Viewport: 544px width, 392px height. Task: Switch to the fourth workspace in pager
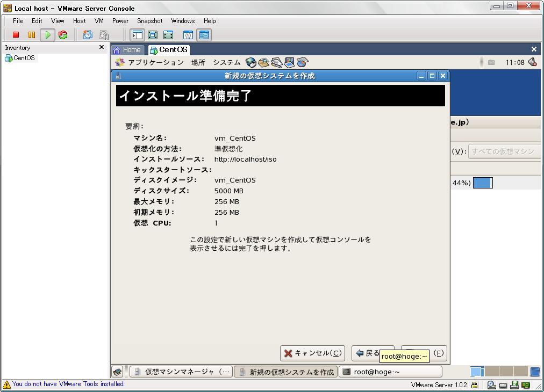(521, 372)
